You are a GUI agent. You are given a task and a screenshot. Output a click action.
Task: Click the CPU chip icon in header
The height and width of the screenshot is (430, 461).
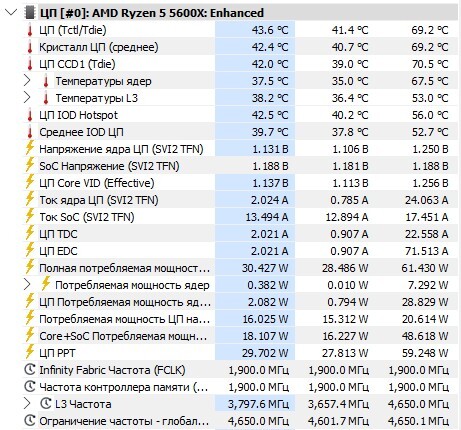(x=30, y=13)
